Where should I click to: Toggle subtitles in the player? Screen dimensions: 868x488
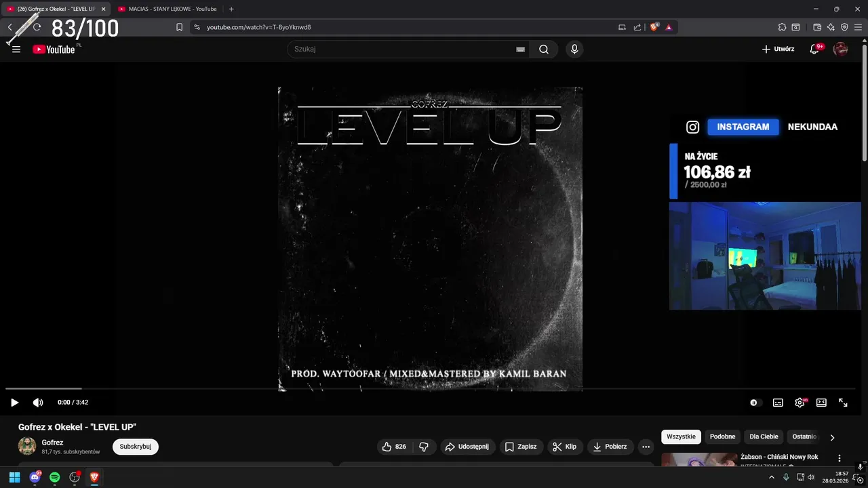pyautogui.click(x=778, y=403)
